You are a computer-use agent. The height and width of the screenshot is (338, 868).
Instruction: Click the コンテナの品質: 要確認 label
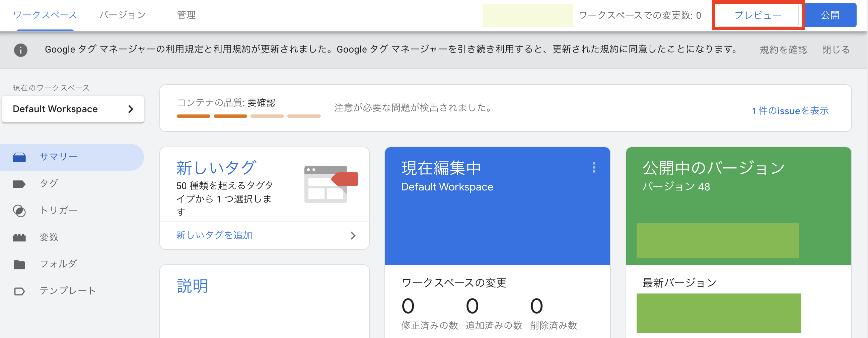click(226, 103)
